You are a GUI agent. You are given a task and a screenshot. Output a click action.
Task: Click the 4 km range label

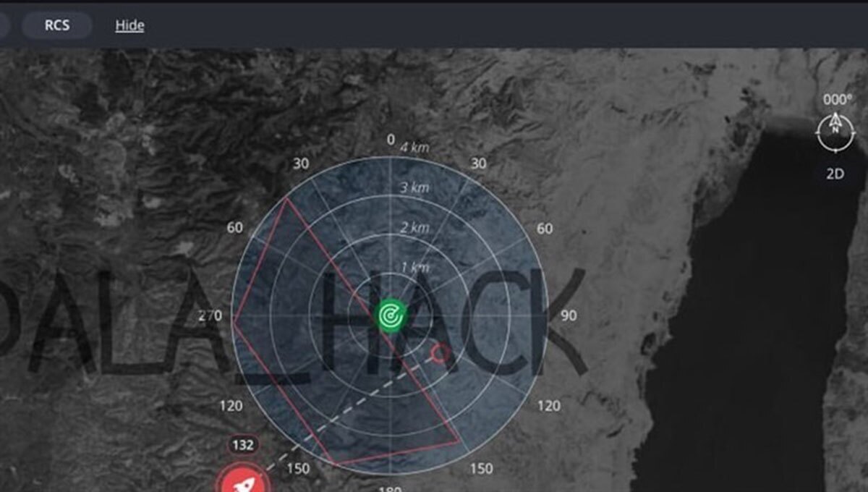[x=414, y=148]
